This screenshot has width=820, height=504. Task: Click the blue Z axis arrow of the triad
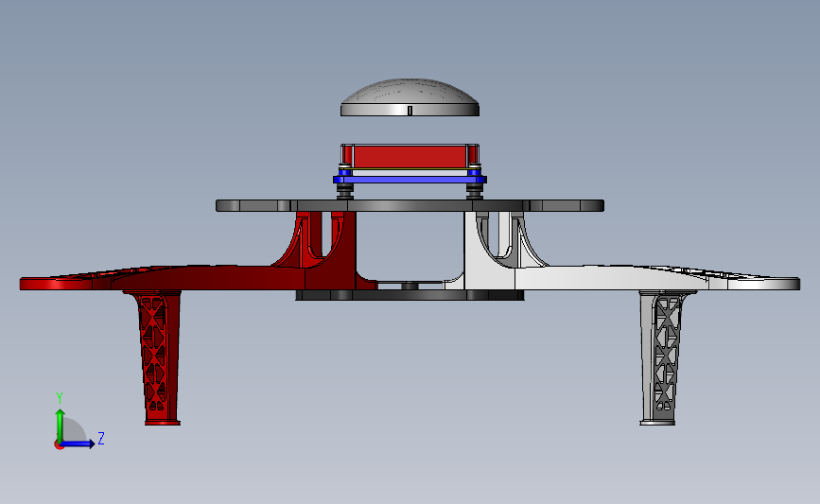click(x=79, y=443)
